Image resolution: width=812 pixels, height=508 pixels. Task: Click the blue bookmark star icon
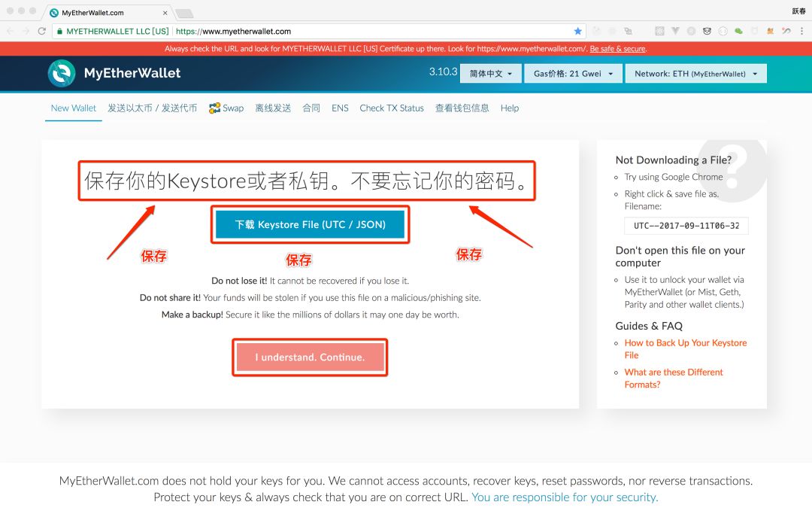click(578, 31)
